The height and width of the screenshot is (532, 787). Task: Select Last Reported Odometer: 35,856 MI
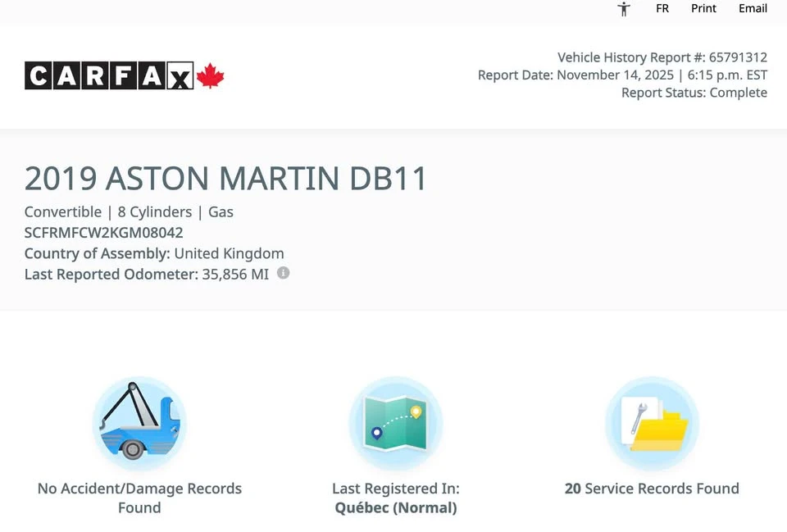147,275
